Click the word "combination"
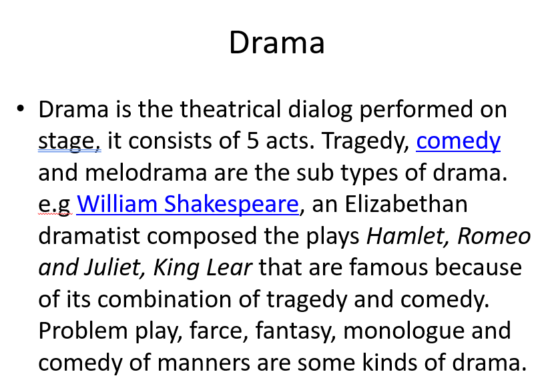Viewport: 548px width, 392px height. [x=167, y=299]
